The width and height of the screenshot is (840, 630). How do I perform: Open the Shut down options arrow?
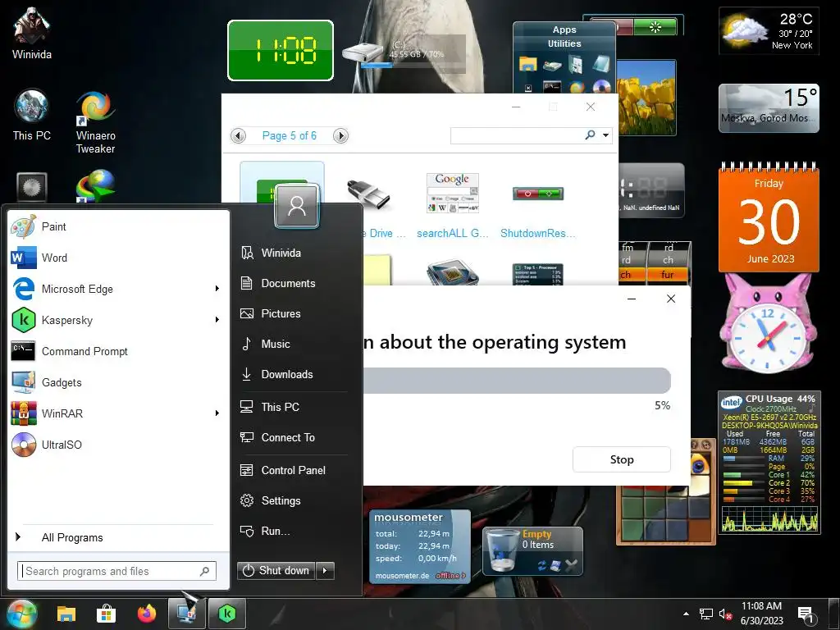point(325,571)
